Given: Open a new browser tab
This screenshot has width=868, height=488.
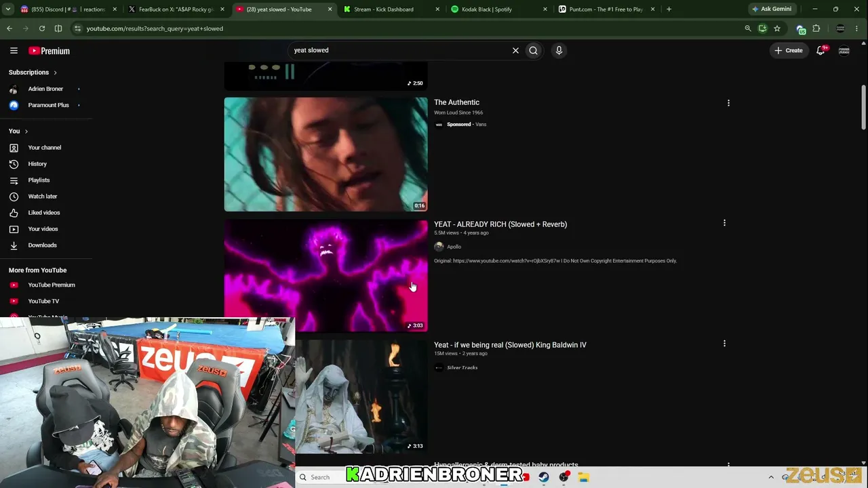Looking at the screenshot, I should (x=669, y=9).
